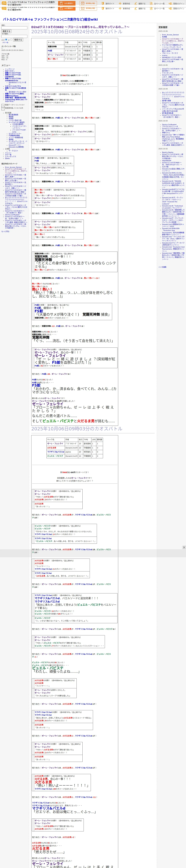This screenshot has width=186, height=868.
Task: Open 直轄バトルロイヤルR menu link
Action: [x=13, y=73]
